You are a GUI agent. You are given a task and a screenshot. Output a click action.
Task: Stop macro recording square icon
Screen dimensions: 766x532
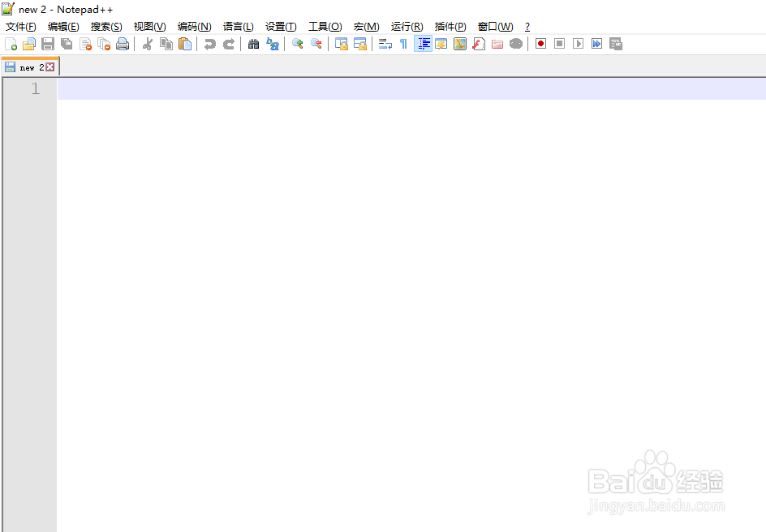click(x=559, y=44)
